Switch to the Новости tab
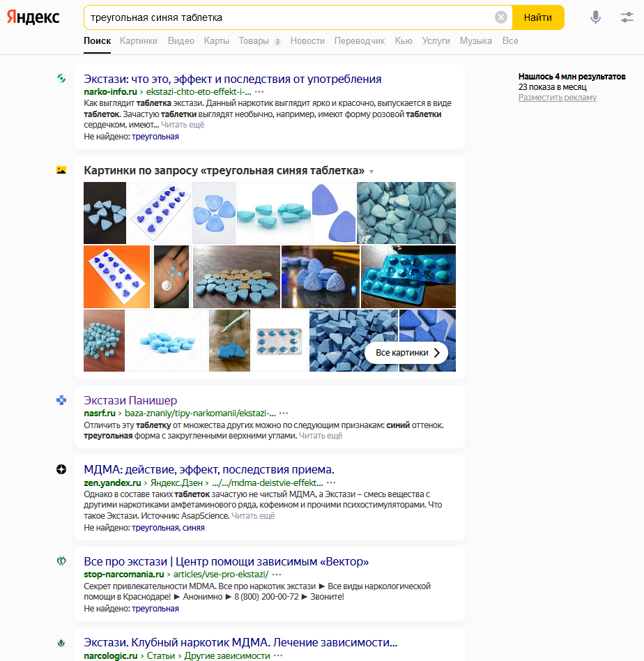Image resolution: width=644 pixels, height=661 pixels. pyautogui.click(x=307, y=41)
